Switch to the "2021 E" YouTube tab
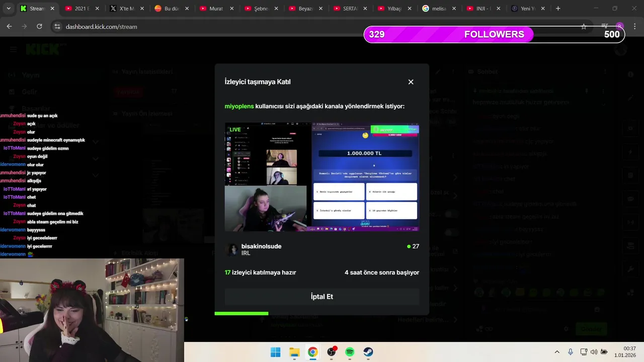Screen dimensions: 644x362 [x=82, y=9]
